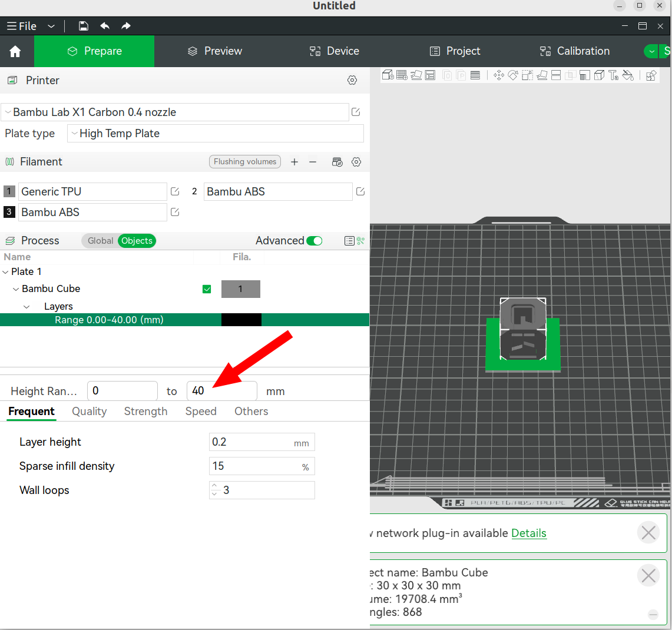Open the Assembly view puzzle icon
The height and width of the screenshot is (630, 672).
[x=651, y=75]
